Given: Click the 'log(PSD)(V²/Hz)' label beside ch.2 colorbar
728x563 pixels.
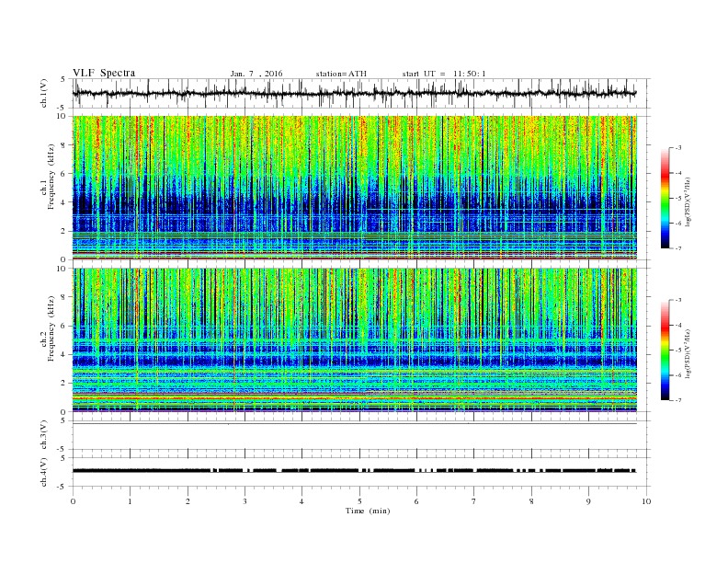Looking at the screenshot, I should (x=689, y=353).
